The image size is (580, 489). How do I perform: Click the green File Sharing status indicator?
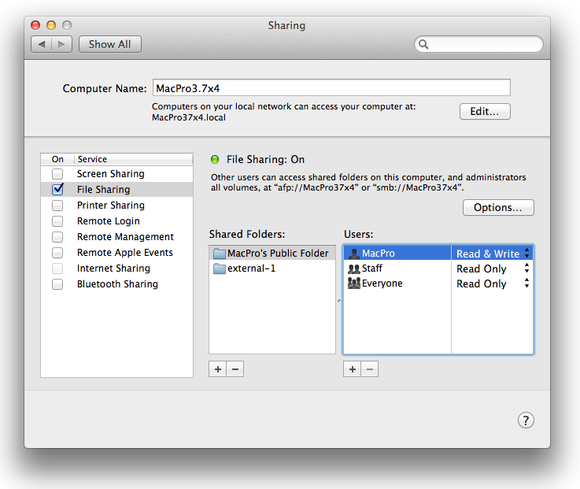[215, 159]
